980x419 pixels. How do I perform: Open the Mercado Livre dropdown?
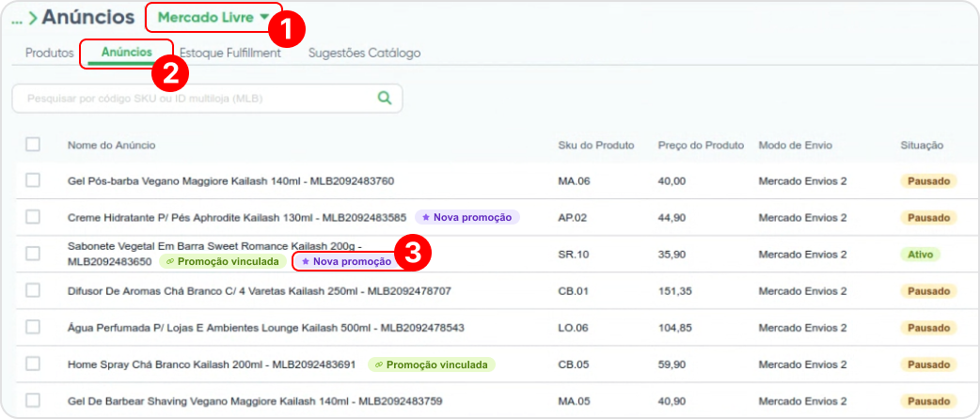(x=213, y=18)
